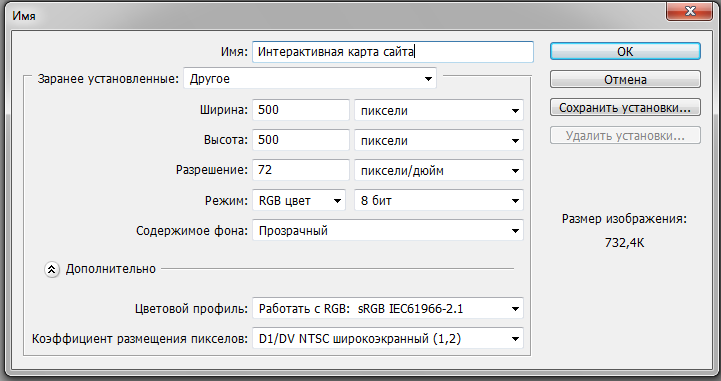Click the Разрешение value field
The width and height of the screenshot is (721, 381).
coord(301,170)
